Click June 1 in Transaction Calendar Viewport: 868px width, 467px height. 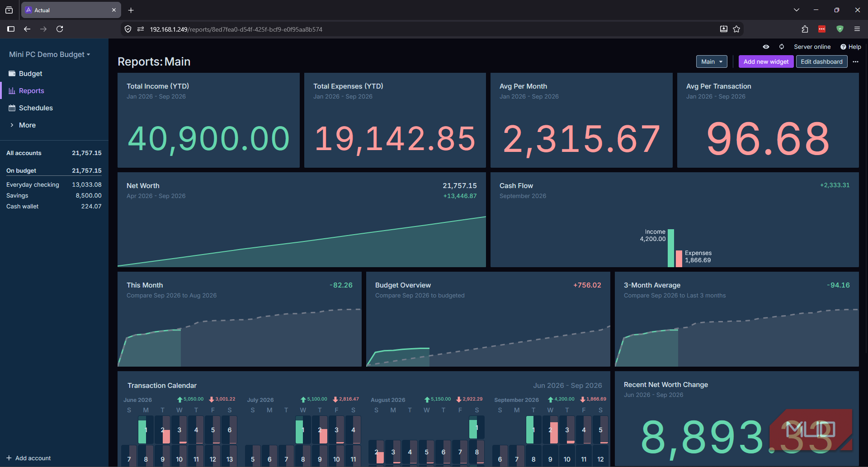click(x=146, y=429)
